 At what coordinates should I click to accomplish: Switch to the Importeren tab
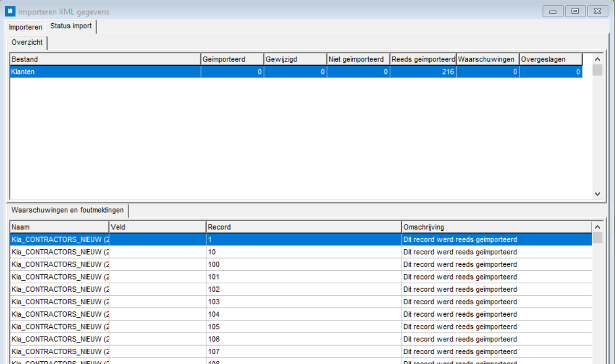(26, 27)
